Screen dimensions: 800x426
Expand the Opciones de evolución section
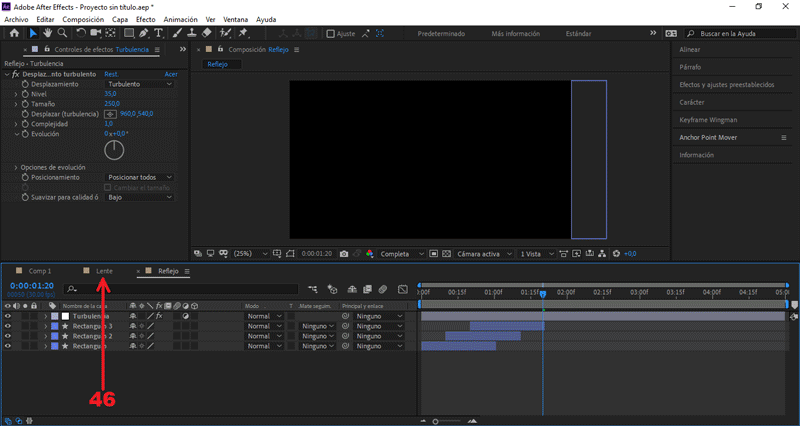pyautogui.click(x=15, y=167)
